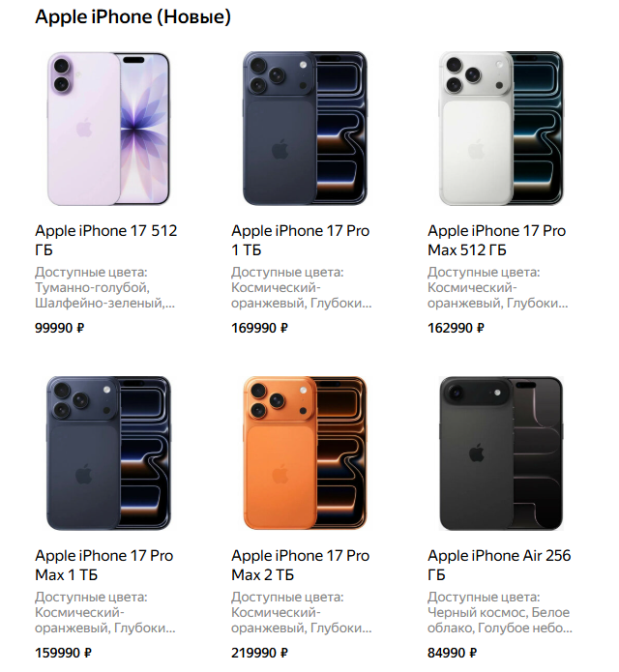Click the 162990 ₽ price
The image size is (619, 672).
[456, 328]
